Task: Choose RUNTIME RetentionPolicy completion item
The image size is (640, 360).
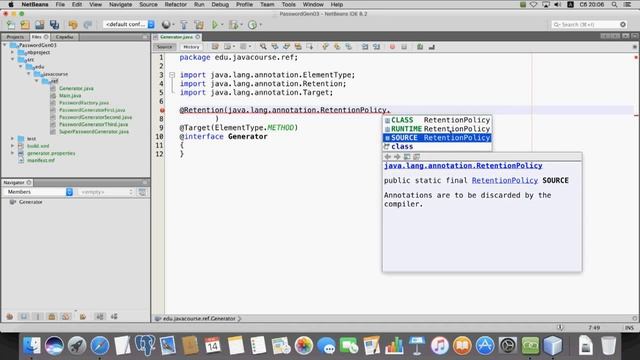Action: pyautogui.click(x=437, y=129)
